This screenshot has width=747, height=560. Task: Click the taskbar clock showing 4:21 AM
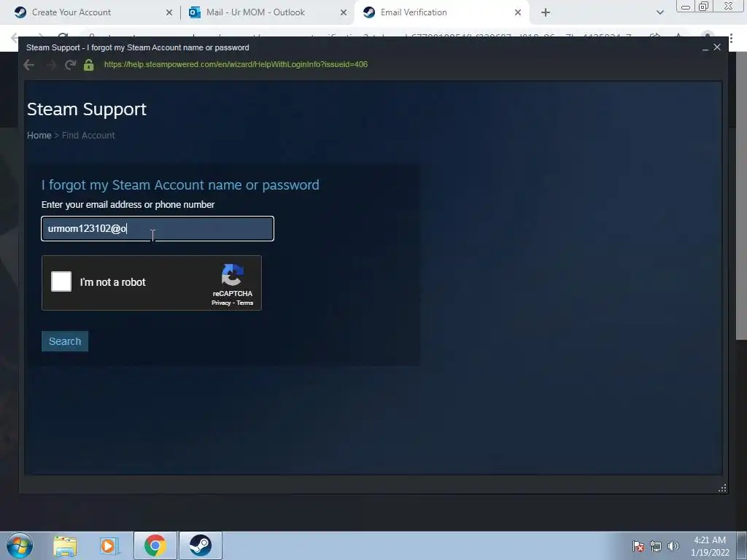pyautogui.click(x=710, y=546)
